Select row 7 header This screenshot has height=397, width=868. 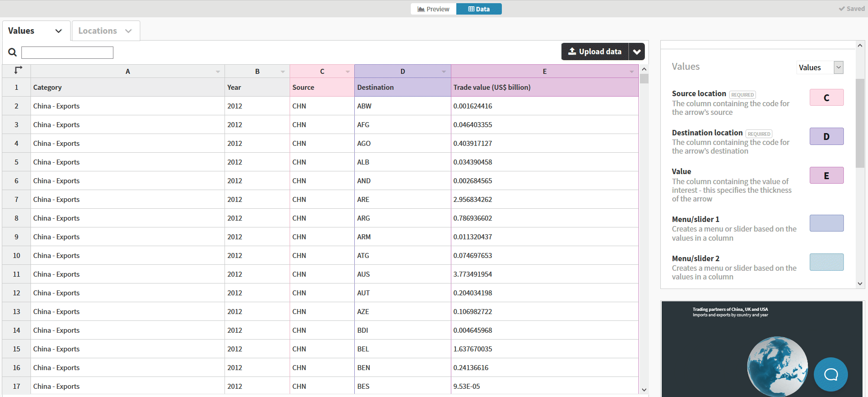click(x=16, y=199)
